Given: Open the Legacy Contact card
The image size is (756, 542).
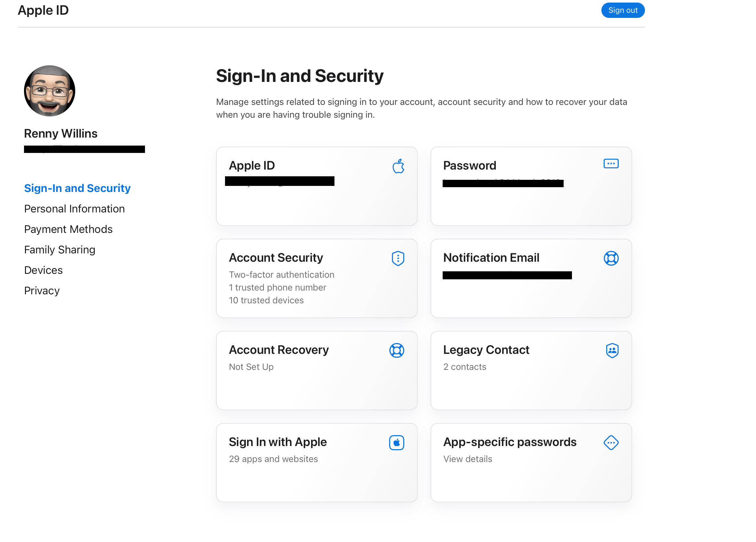Looking at the screenshot, I should click(531, 371).
